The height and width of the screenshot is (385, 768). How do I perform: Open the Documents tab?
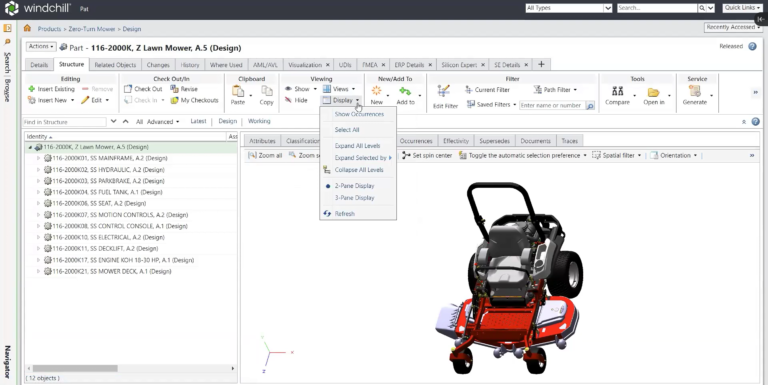(x=535, y=141)
